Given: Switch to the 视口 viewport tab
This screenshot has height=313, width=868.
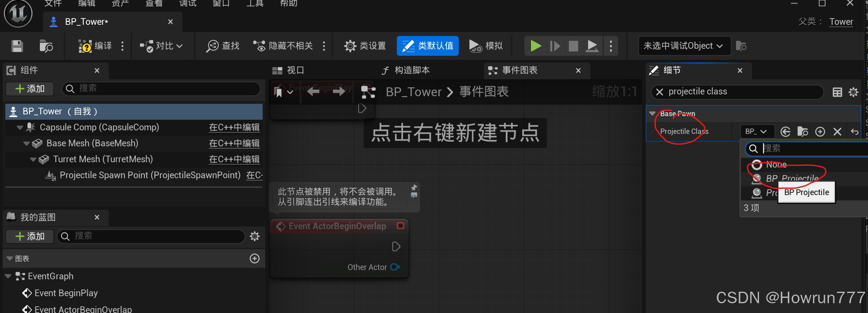Looking at the screenshot, I should (288, 70).
